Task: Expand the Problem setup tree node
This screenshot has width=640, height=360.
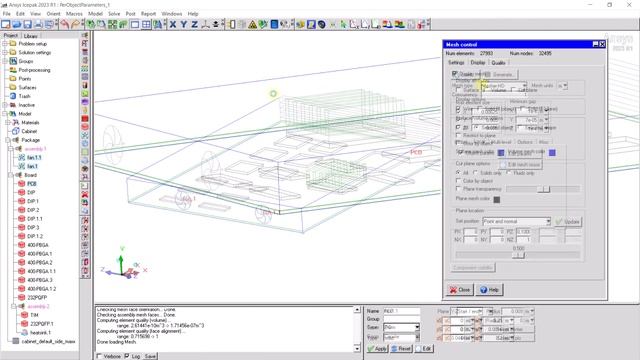Action: [x=5, y=44]
